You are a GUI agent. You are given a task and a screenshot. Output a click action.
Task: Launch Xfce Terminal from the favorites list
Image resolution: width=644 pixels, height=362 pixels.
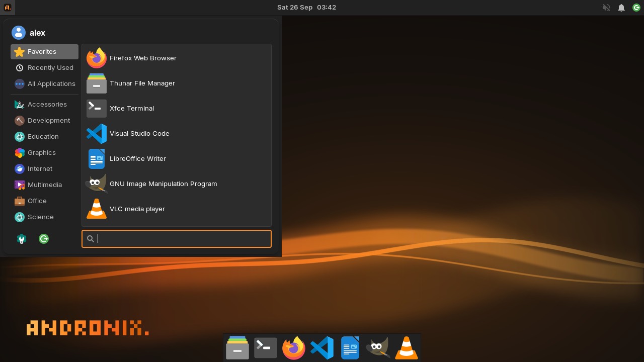tap(177, 109)
